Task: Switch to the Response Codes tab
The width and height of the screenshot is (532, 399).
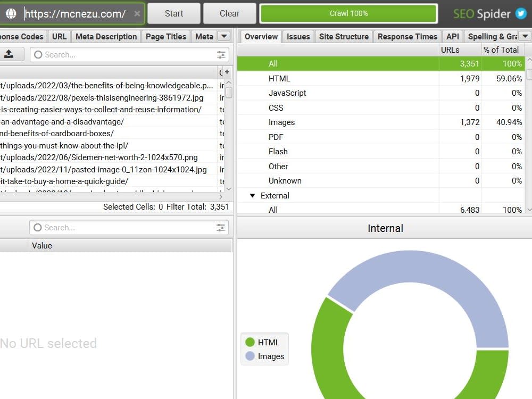Action: pyautogui.click(x=23, y=36)
